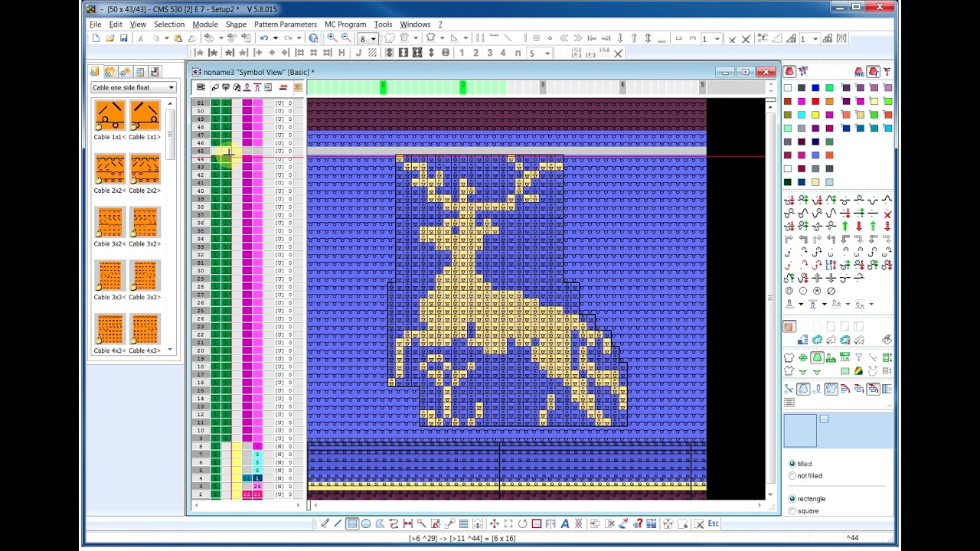Click the 'n' button on second toolbar
This screenshot has height=551, width=980.
coord(518,53)
